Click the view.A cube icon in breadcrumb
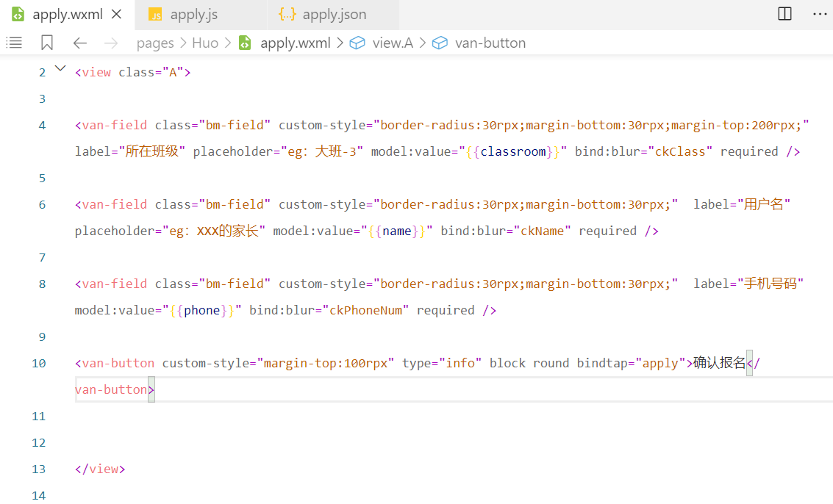The image size is (833, 504). (357, 43)
